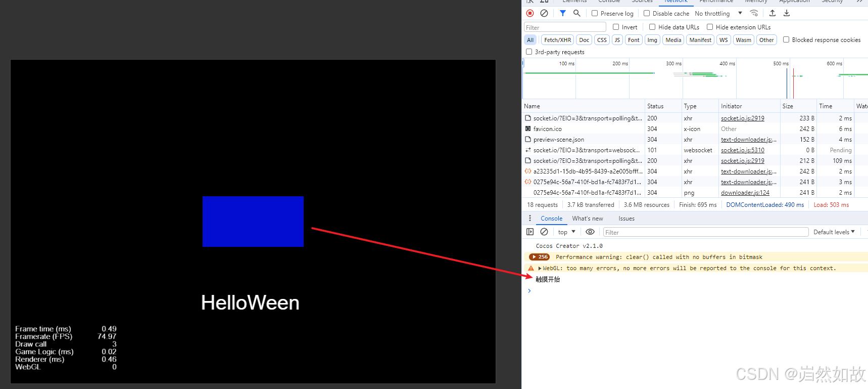Filter requests by Other type
868x389 pixels.
click(766, 40)
